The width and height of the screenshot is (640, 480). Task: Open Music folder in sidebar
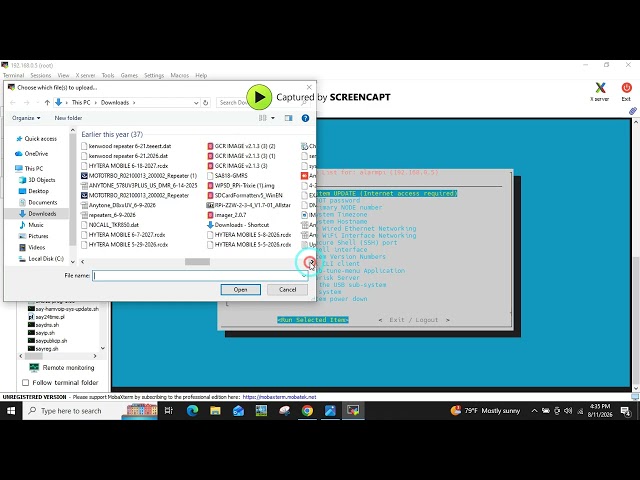[31, 225]
